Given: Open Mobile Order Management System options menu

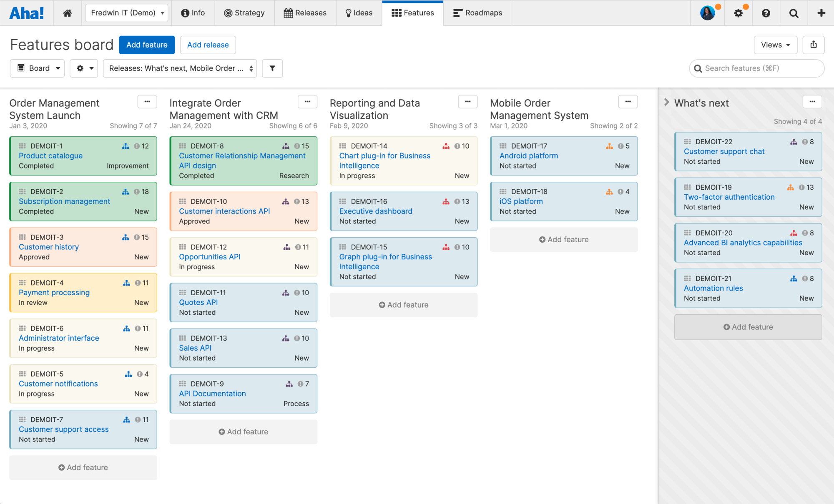Looking at the screenshot, I should [x=628, y=102].
